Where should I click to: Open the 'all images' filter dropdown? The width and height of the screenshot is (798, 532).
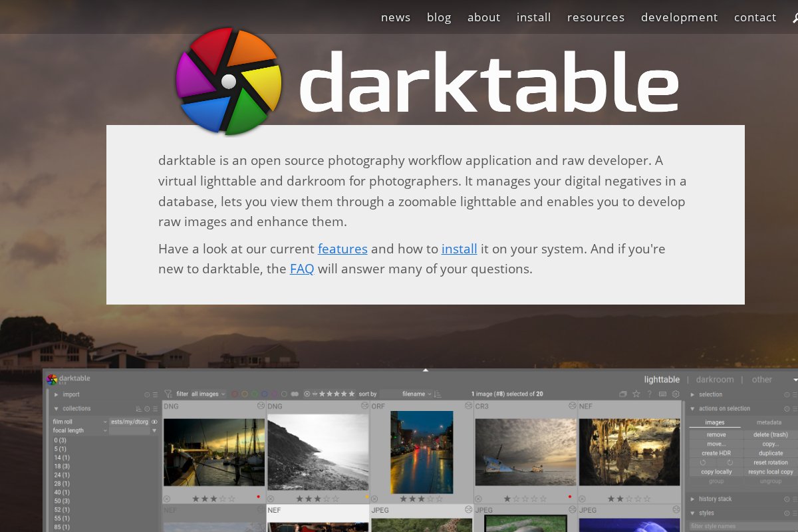pos(208,394)
